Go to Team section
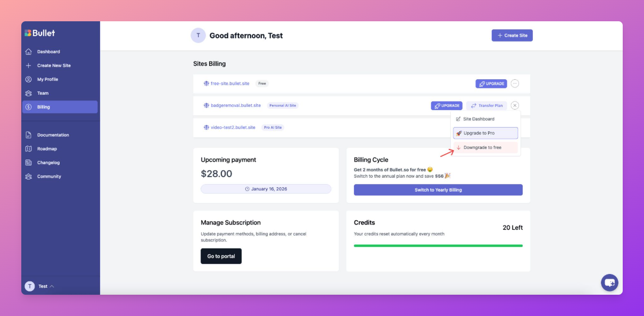 pyautogui.click(x=43, y=93)
